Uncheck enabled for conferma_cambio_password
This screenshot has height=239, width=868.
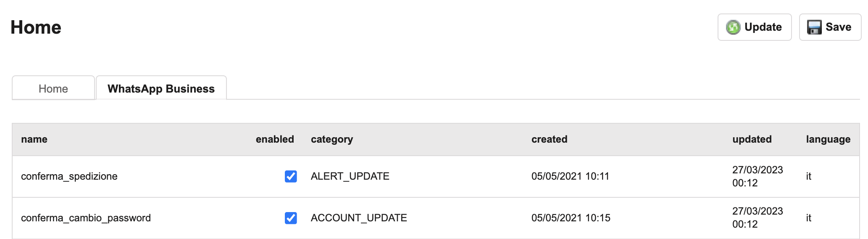click(x=291, y=218)
